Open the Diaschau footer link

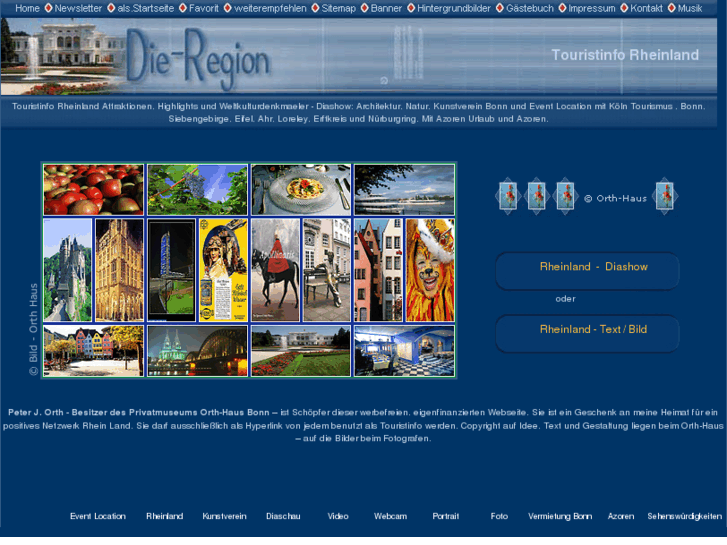pos(283,516)
